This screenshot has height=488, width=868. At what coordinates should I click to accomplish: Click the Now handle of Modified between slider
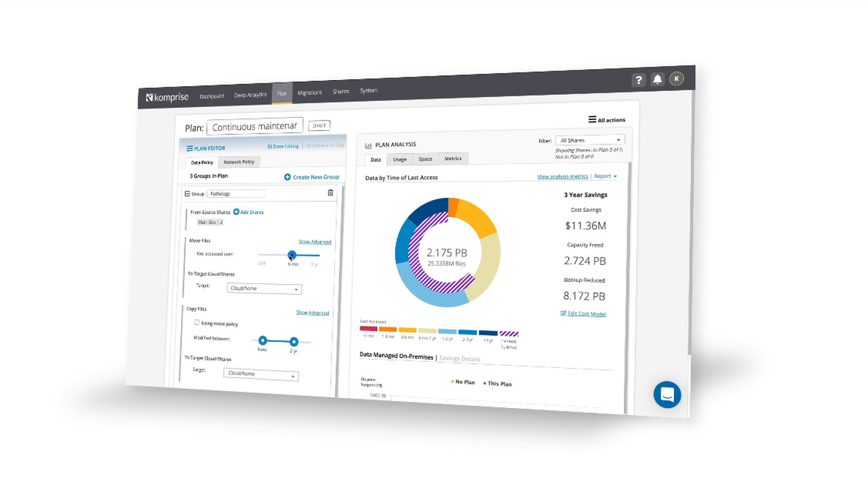click(262, 341)
